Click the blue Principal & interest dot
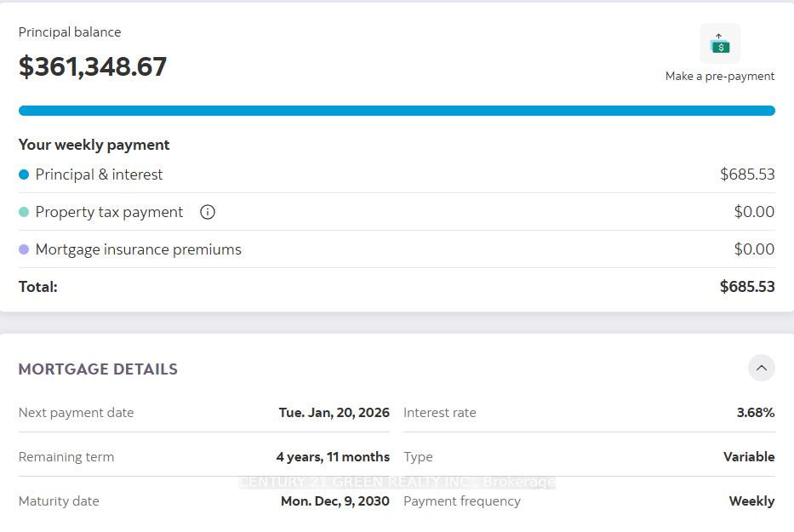The width and height of the screenshot is (794, 532). tap(24, 174)
